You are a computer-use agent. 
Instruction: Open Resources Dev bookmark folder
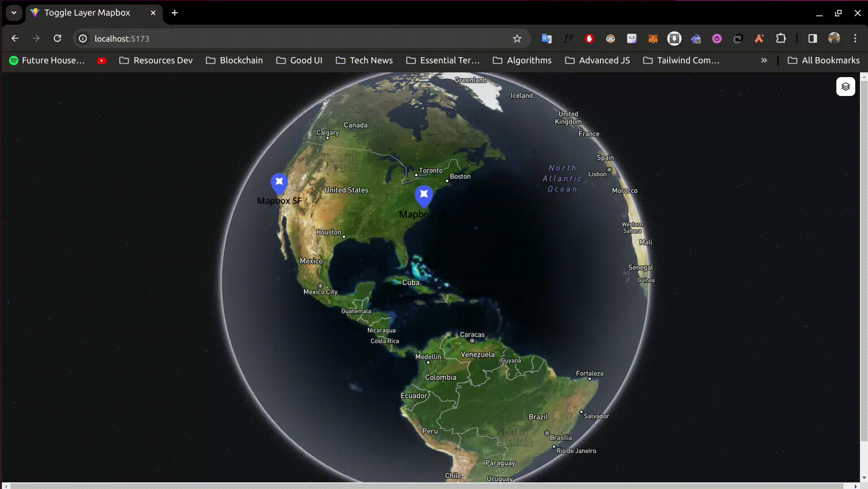tap(156, 61)
